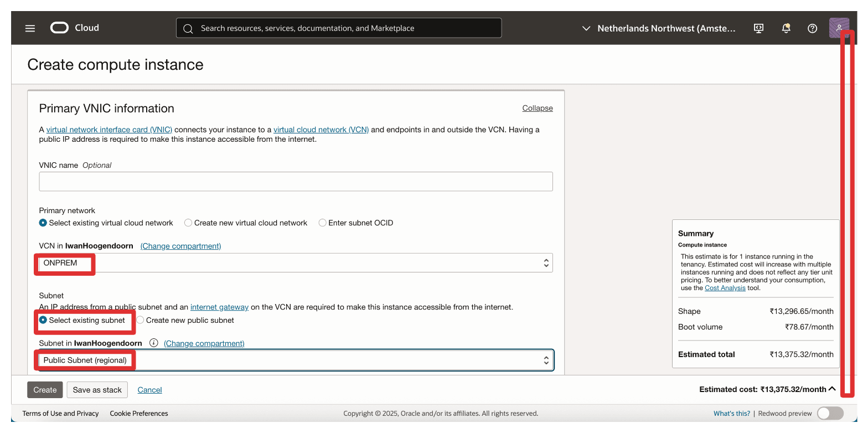Image resolution: width=868 pixels, height=433 pixels.
Task: Toggle the Redwood preview switch
Action: click(x=830, y=413)
